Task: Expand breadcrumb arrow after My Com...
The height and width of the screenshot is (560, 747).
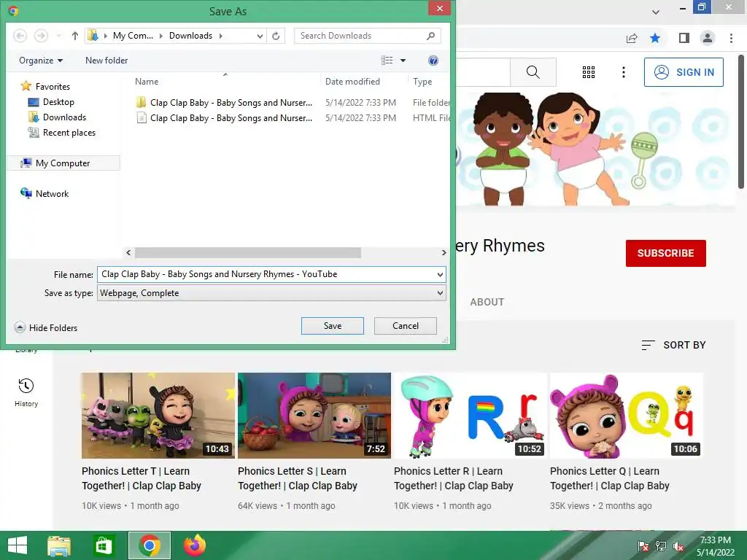Action: [161, 36]
